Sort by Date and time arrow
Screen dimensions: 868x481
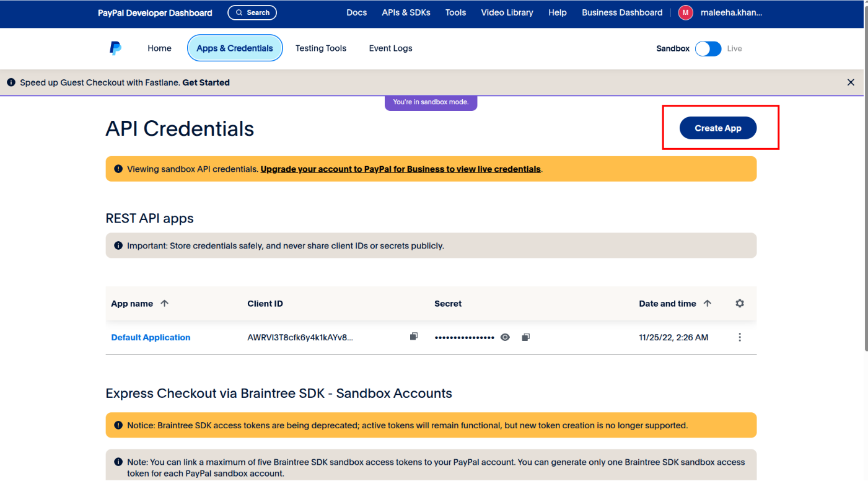tap(708, 303)
